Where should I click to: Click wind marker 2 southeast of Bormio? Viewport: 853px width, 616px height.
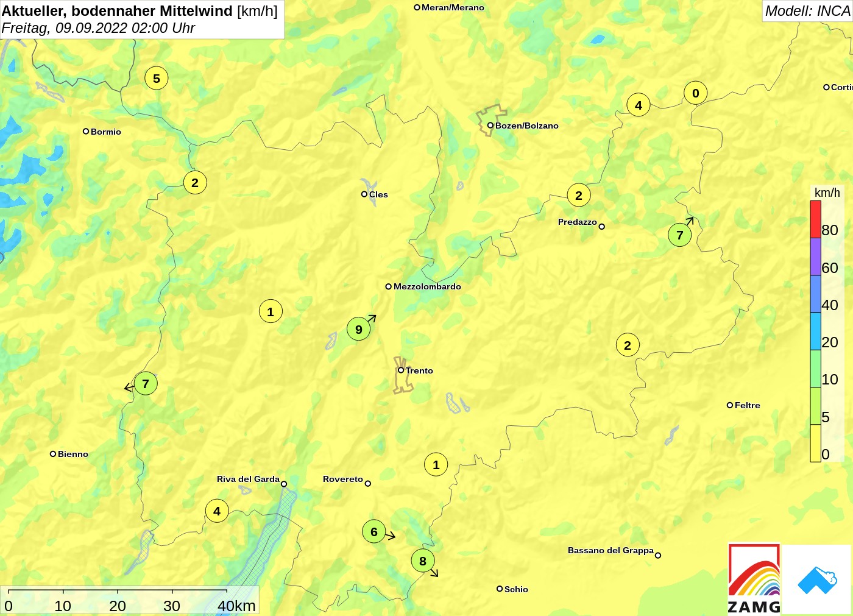195,183
